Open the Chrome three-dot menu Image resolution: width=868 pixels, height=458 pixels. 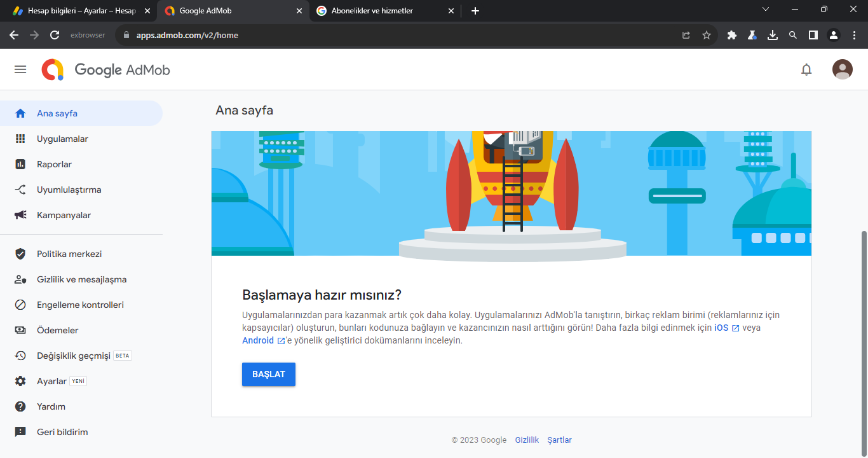pyautogui.click(x=854, y=36)
